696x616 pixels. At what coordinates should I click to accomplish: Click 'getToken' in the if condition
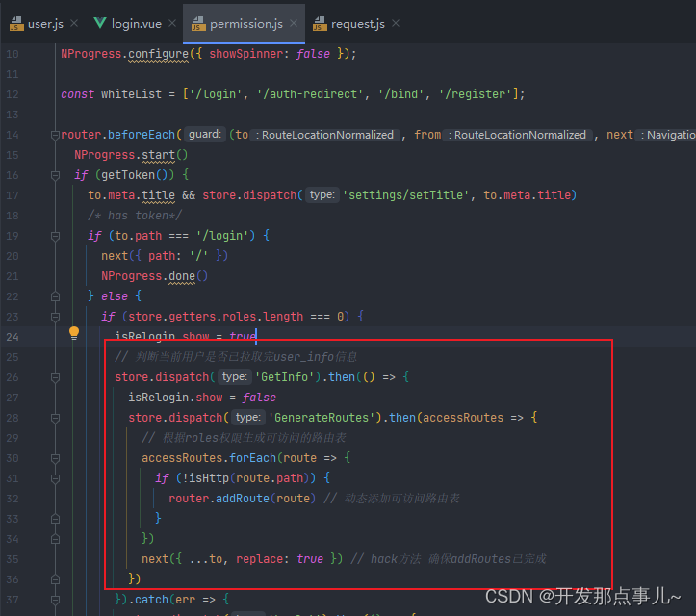pos(128,175)
